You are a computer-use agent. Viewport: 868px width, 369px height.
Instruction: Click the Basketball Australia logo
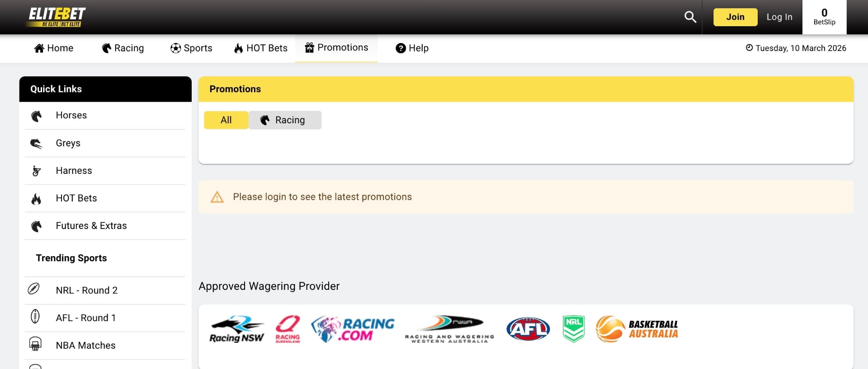pyautogui.click(x=637, y=329)
